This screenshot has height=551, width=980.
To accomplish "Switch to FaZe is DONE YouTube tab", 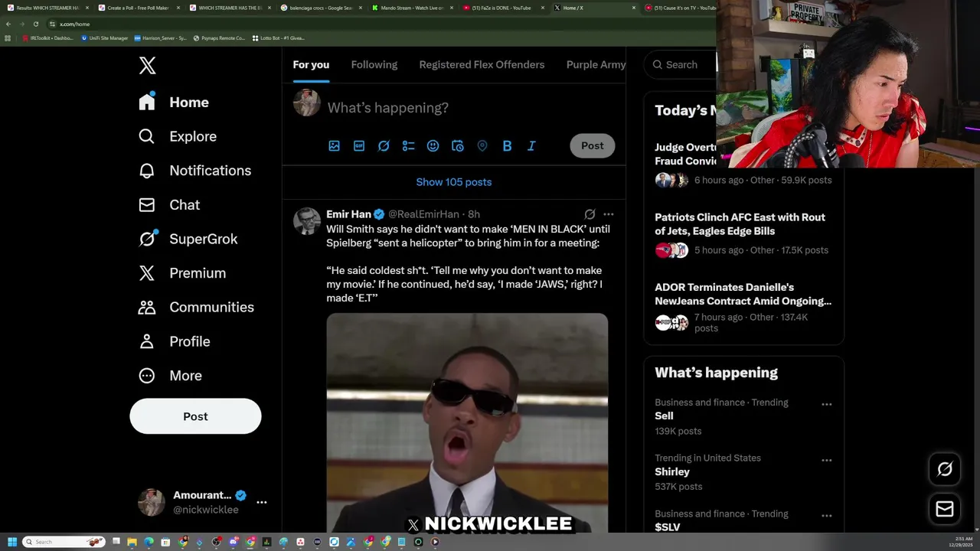I will point(503,8).
